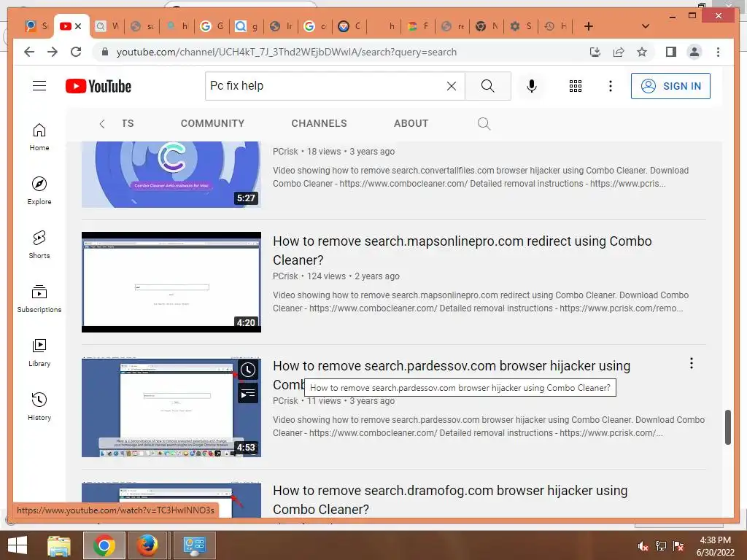This screenshot has height=560, width=747.
Task: Click the share page icon in address bar
Action: [619, 52]
